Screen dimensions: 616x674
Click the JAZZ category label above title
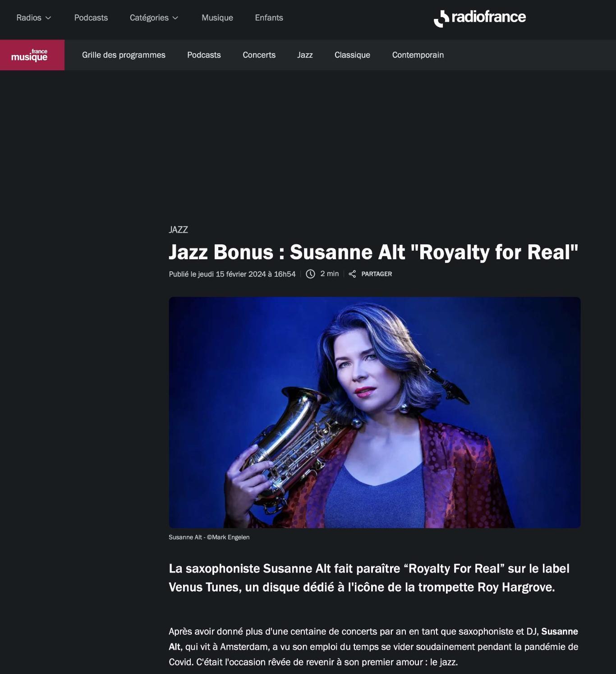[178, 229]
